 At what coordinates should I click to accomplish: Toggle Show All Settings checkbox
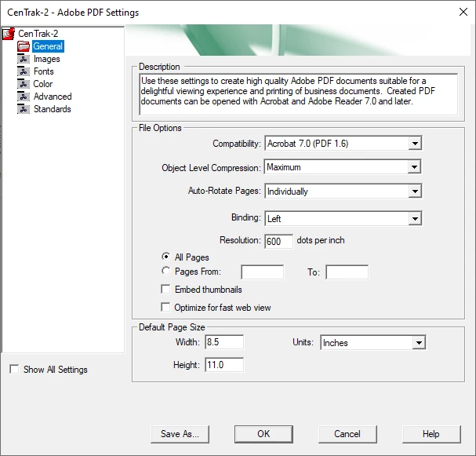(14, 369)
